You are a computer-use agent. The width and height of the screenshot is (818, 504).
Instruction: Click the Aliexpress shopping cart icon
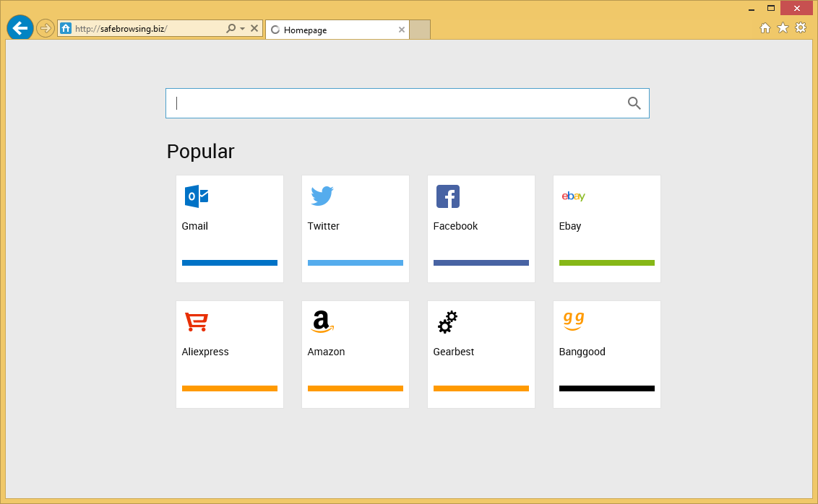[x=197, y=321]
